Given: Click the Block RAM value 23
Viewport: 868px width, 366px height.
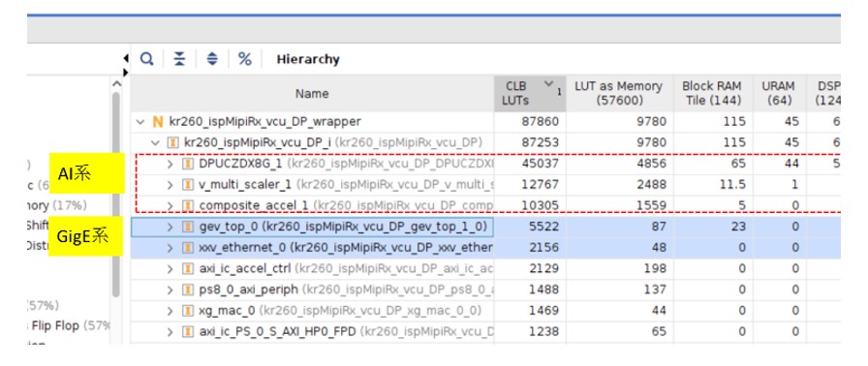Looking at the screenshot, I should pos(737,227).
